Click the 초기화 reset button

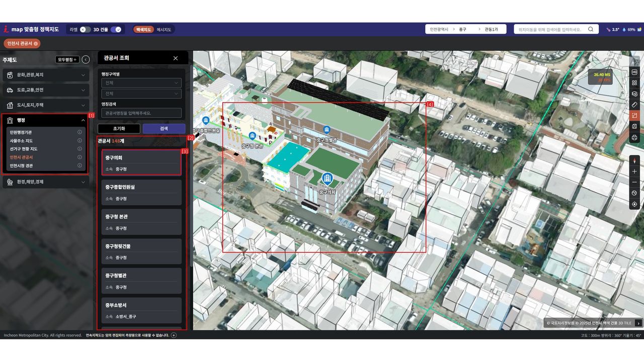[119, 129]
